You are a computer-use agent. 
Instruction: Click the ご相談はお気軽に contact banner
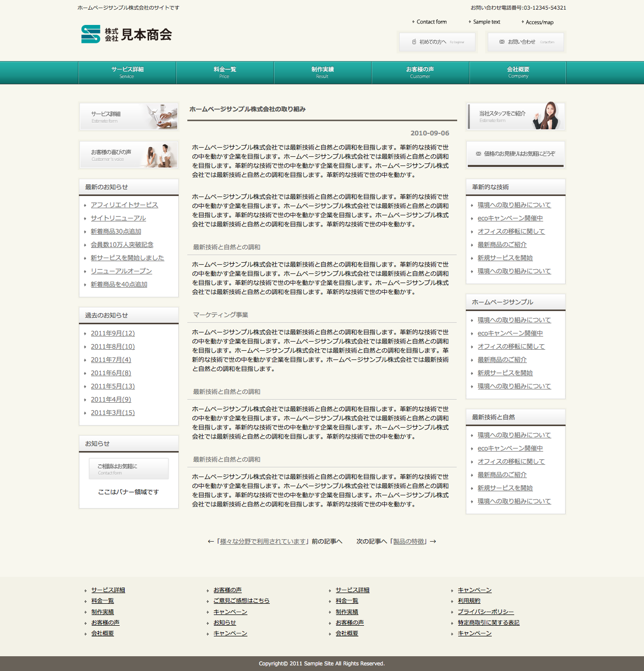click(x=129, y=469)
